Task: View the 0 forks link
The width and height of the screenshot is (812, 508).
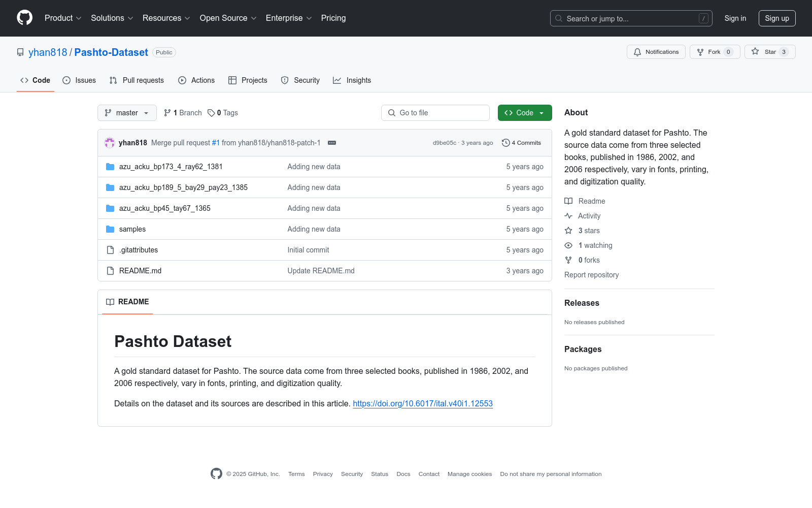Action: 582,260
